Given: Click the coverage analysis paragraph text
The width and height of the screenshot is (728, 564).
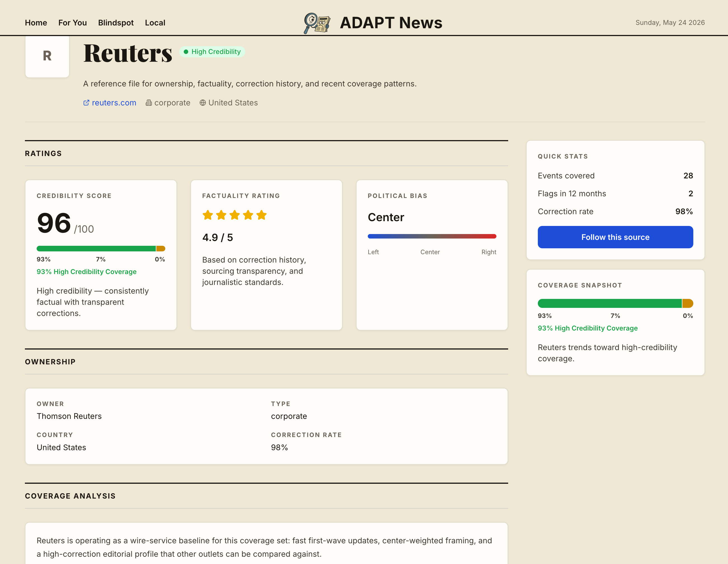Looking at the screenshot, I should [x=264, y=547].
